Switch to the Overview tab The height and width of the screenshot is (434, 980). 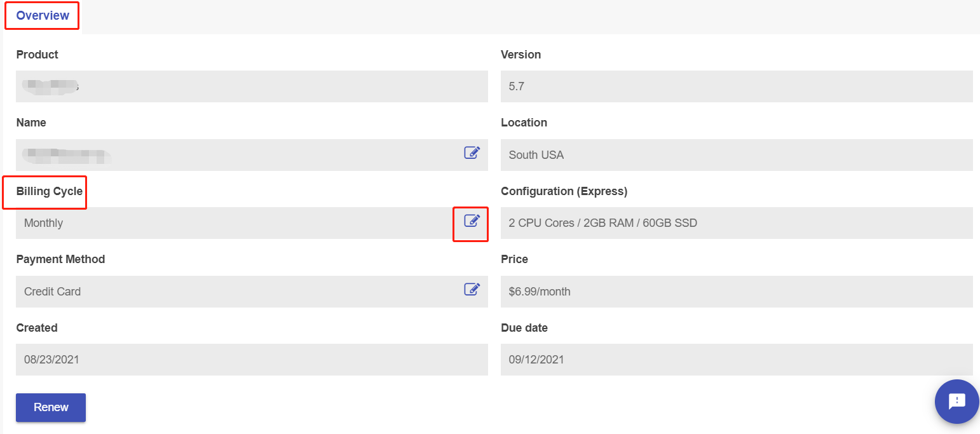(41, 15)
